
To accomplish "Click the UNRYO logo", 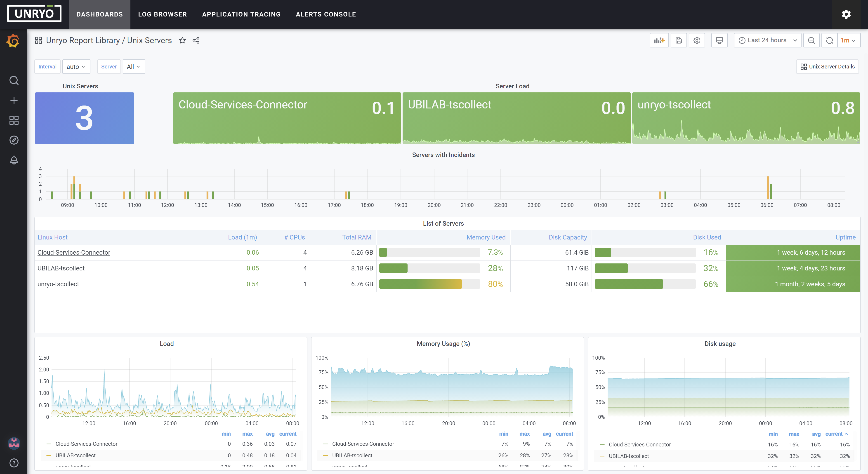I will (34, 14).
